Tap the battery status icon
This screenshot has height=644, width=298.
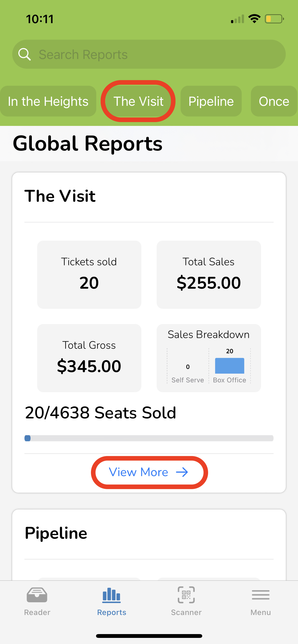pos(274,19)
